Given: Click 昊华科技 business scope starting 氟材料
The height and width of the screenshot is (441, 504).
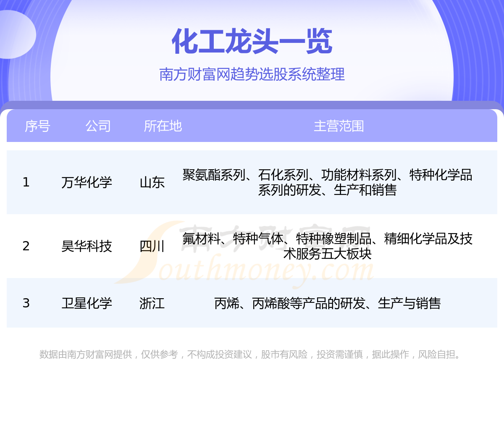Looking at the screenshot, I should 328,246.
